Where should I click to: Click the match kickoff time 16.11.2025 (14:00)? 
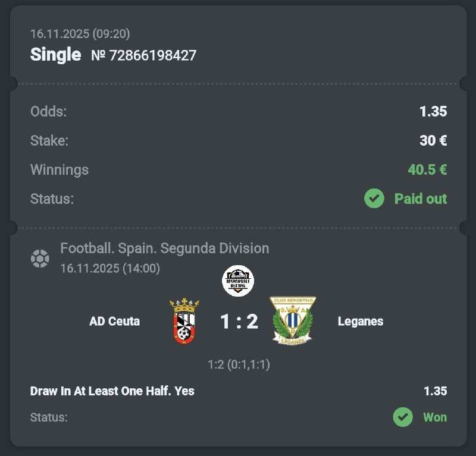110,268
